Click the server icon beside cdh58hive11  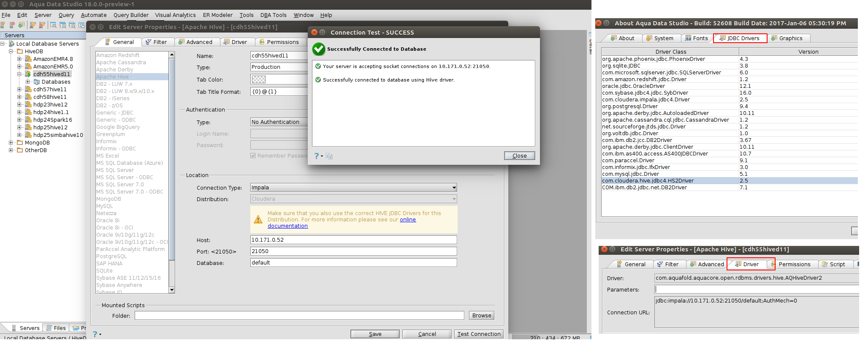tap(28, 97)
